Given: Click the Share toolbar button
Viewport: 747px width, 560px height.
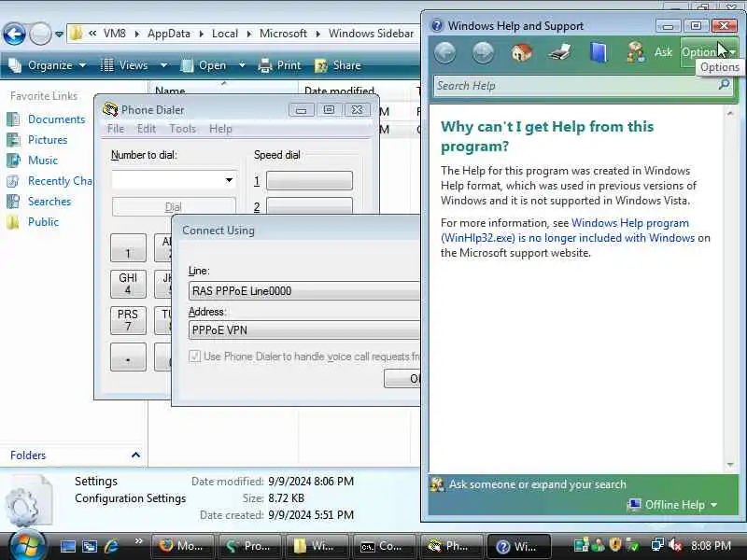Looking at the screenshot, I should pyautogui.click(x=338, y=65).
